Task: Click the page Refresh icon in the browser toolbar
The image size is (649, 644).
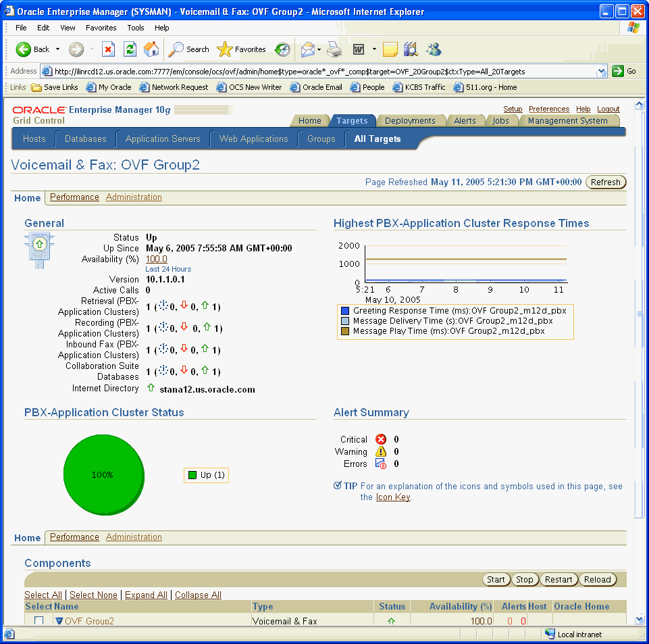Action: pos(130,49)
